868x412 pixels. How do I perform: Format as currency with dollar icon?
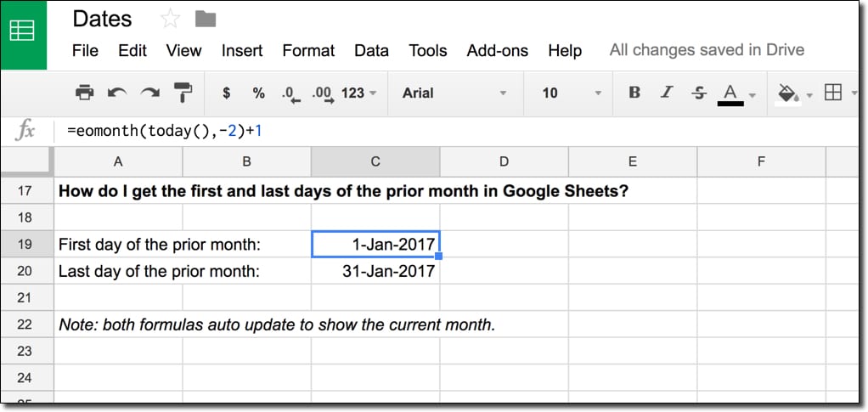226,93
